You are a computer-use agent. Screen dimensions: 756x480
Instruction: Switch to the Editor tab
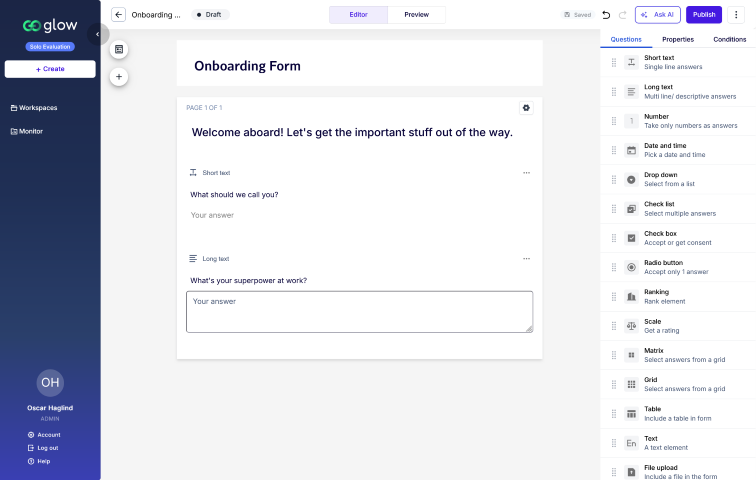coord(358,15)
